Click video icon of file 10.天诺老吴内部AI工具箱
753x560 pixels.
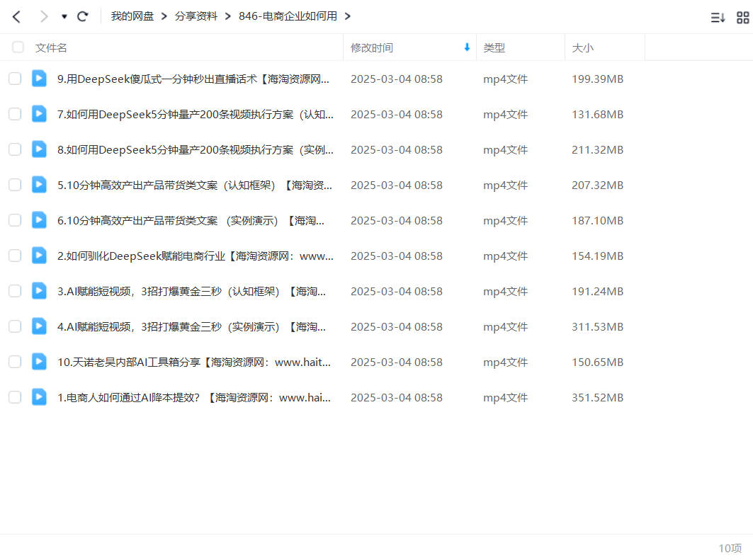point(40,361)
